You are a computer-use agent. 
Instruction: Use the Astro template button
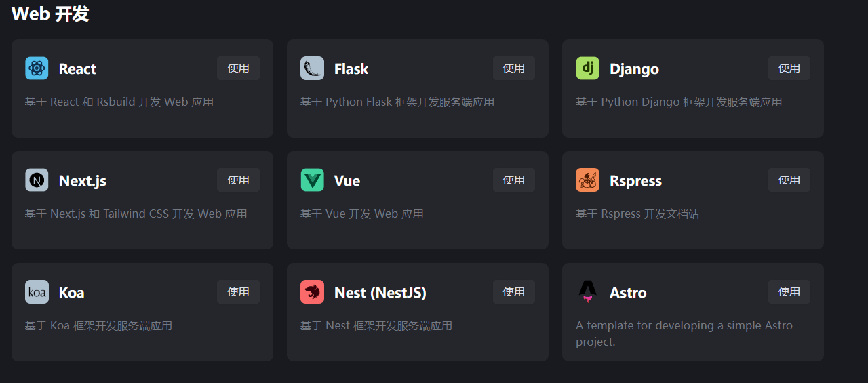click(789, 292)
